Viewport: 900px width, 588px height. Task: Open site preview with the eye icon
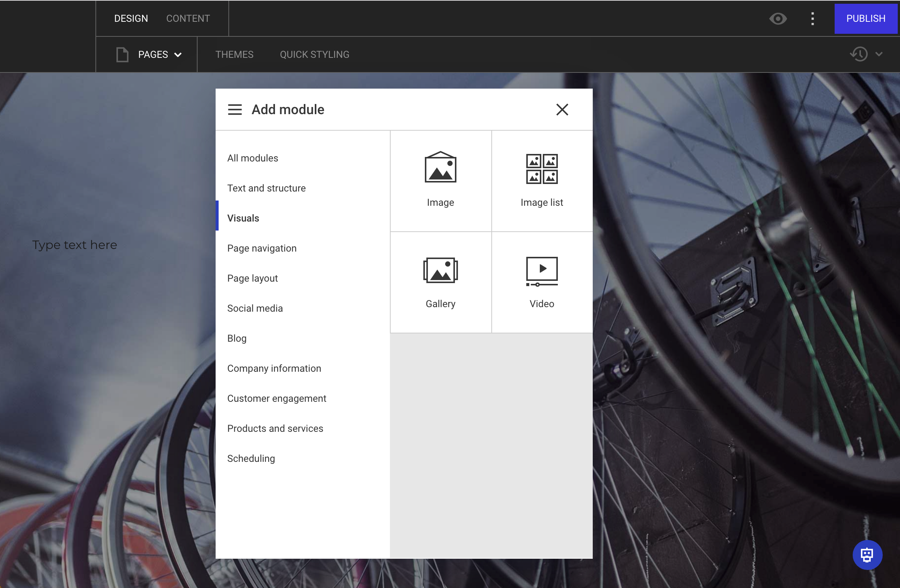pyautogui.click(x=778, y=18)
